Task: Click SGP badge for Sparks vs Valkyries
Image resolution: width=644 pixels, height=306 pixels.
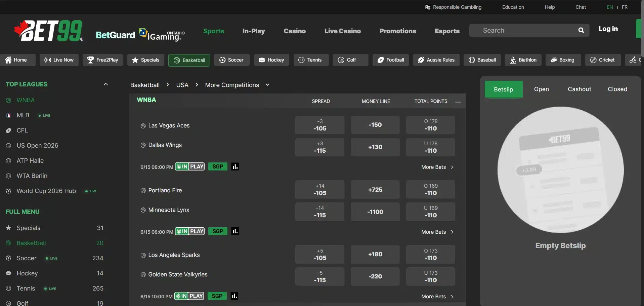Action: click(217, 296)
